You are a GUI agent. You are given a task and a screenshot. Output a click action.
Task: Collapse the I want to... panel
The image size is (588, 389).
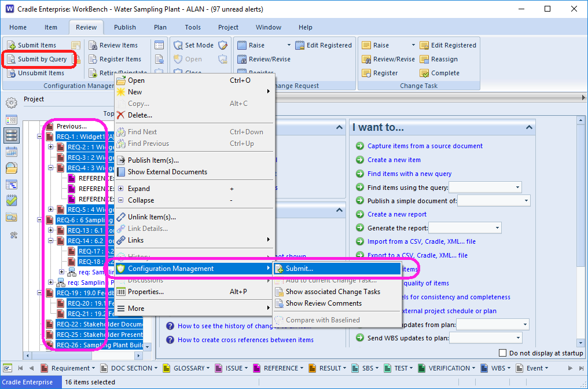529,127
